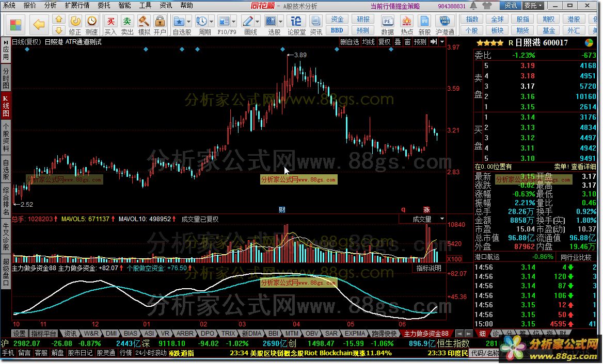Open the 测速 speed test icon
The width and height of the screenshot is (603, 364).
tap(91, 25)
